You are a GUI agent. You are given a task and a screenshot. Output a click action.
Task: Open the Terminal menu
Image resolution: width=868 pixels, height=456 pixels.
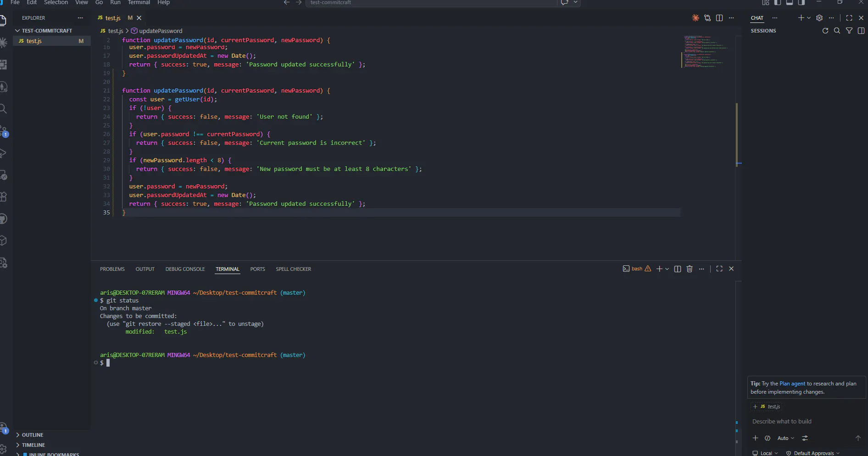(x=139, y=2)
